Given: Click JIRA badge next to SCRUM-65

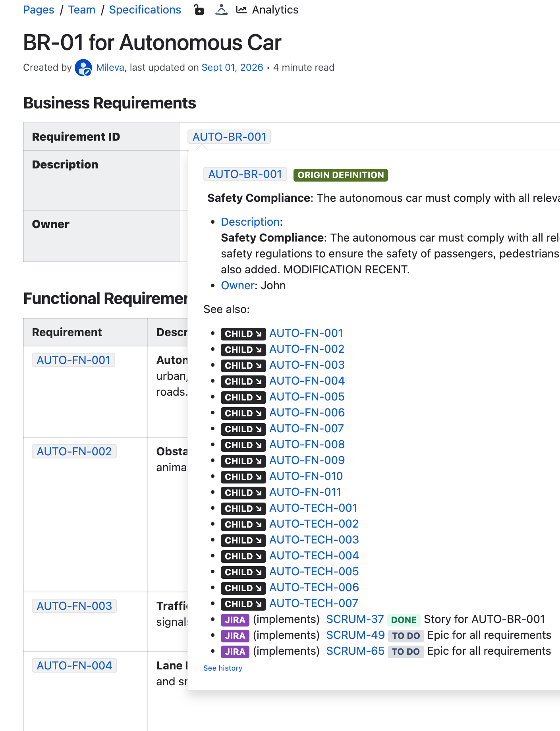Looking at the screenshot, I should pos(235,652).
